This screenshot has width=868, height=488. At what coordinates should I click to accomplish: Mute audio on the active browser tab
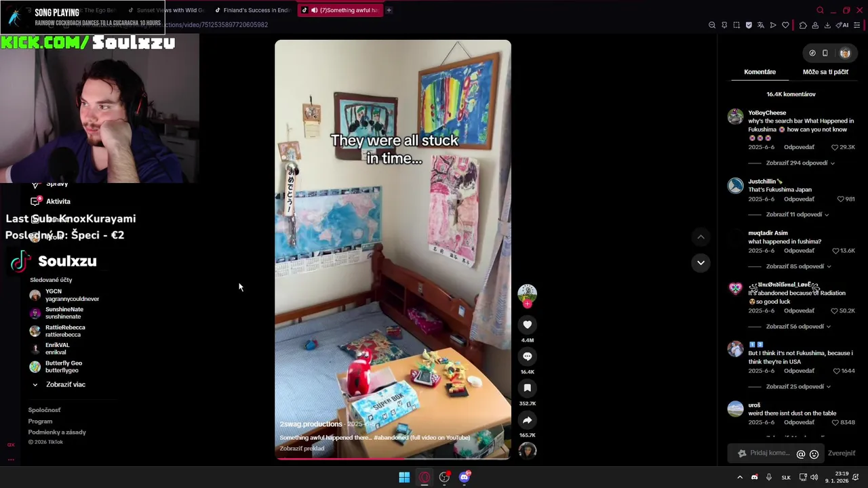(314, 10)
